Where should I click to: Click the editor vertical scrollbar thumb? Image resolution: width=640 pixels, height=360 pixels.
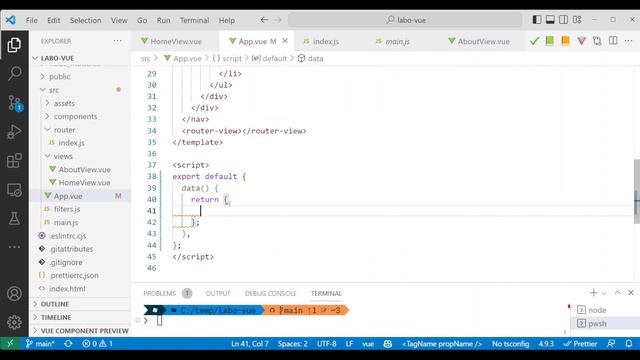[x=637, y=191]
